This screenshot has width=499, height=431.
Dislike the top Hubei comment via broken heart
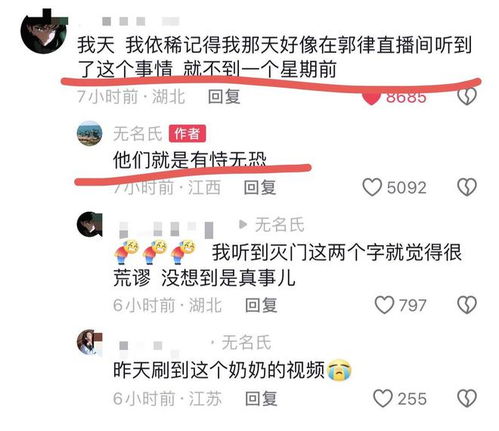tap(467, 97)
